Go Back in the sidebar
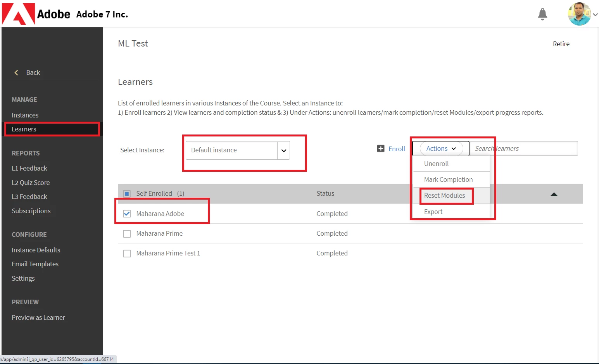Image resolution: width=599 pixels, height=364 pixels. coord(33,72)
